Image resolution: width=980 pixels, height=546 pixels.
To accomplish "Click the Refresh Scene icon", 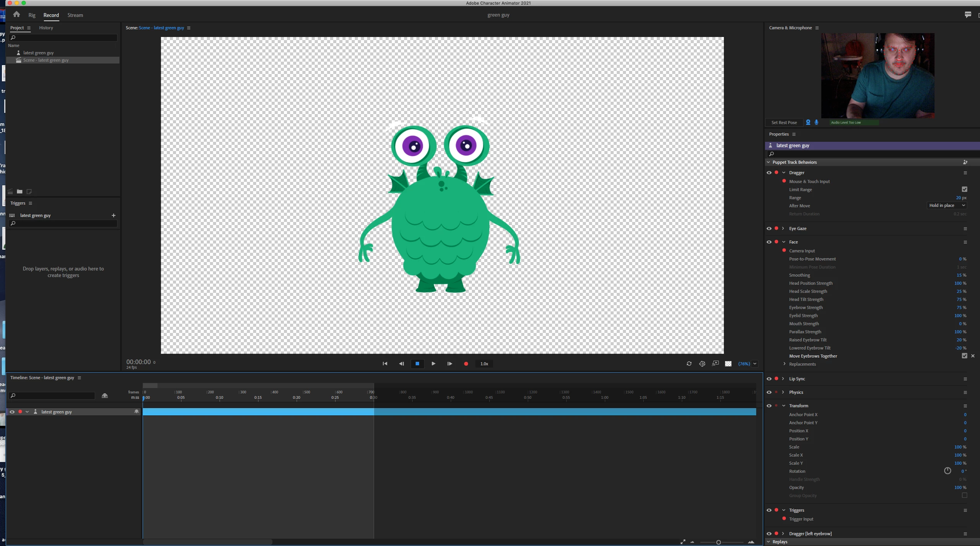I will pyautogui.click(x=689, y=364).
